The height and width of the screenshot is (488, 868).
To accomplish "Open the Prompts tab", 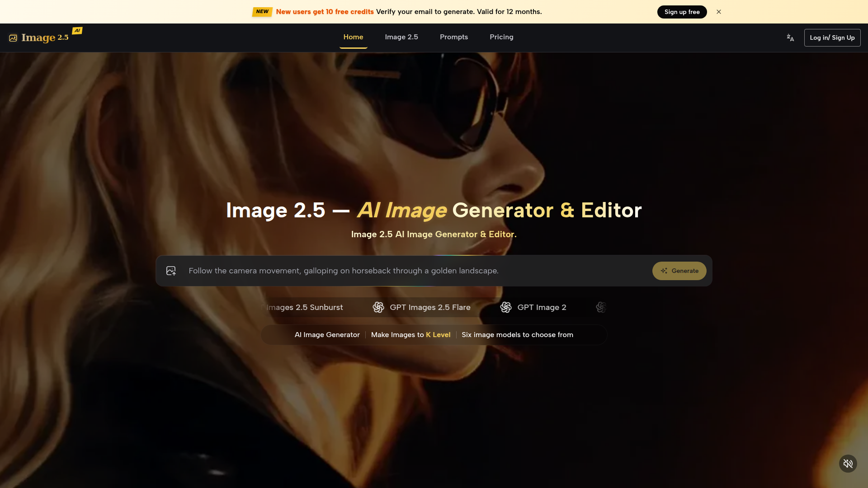I will (454, 37).
